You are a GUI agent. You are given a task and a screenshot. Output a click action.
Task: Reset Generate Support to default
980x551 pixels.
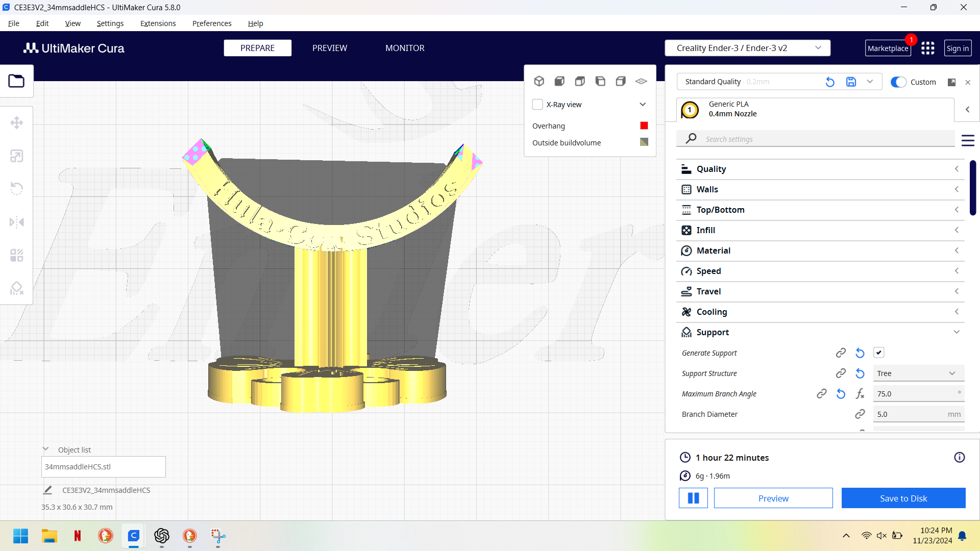860,353
